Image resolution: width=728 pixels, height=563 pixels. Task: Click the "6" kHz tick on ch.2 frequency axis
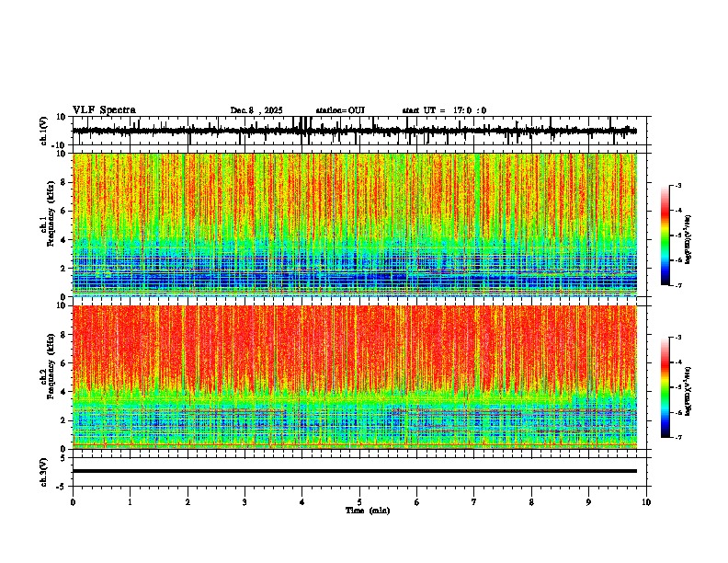[64, 362]
